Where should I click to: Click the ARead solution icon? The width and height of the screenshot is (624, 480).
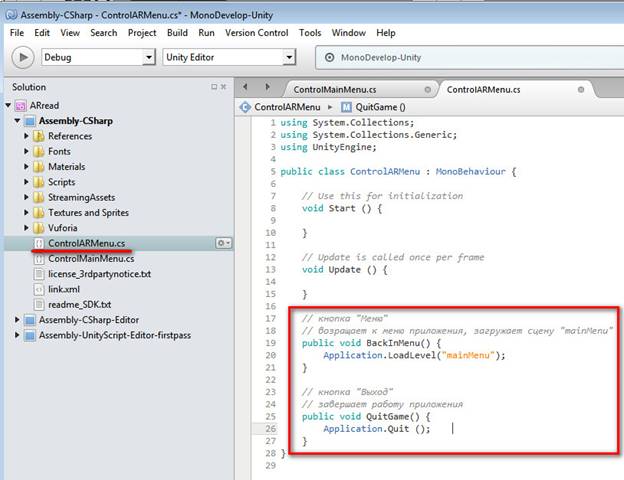click(20, 105)
